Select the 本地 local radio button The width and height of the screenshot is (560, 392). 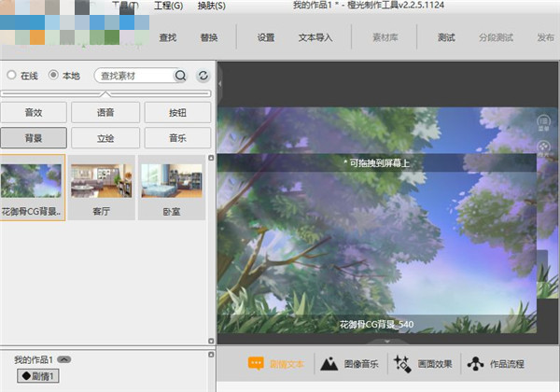(53, 76)
